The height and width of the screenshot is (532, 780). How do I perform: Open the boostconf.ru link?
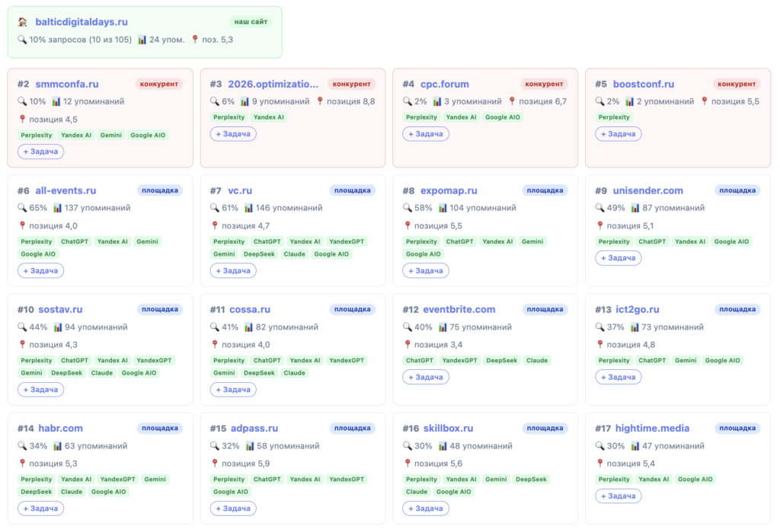(644, 84)
